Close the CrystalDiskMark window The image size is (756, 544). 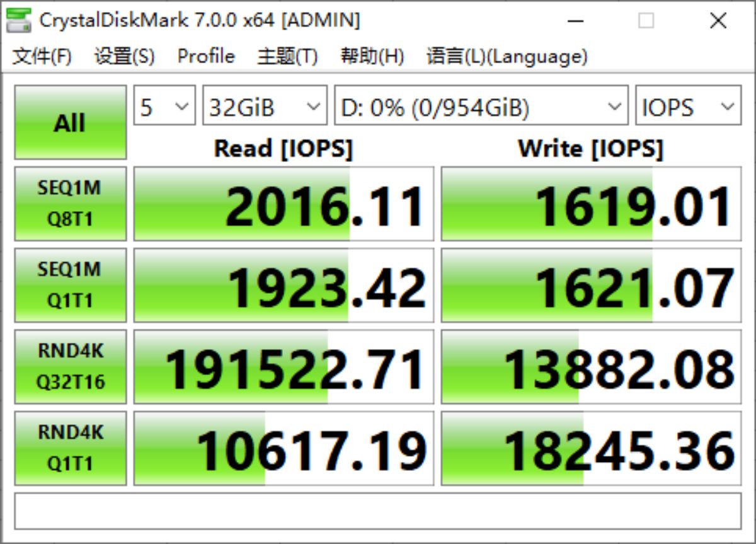(718, 21)
